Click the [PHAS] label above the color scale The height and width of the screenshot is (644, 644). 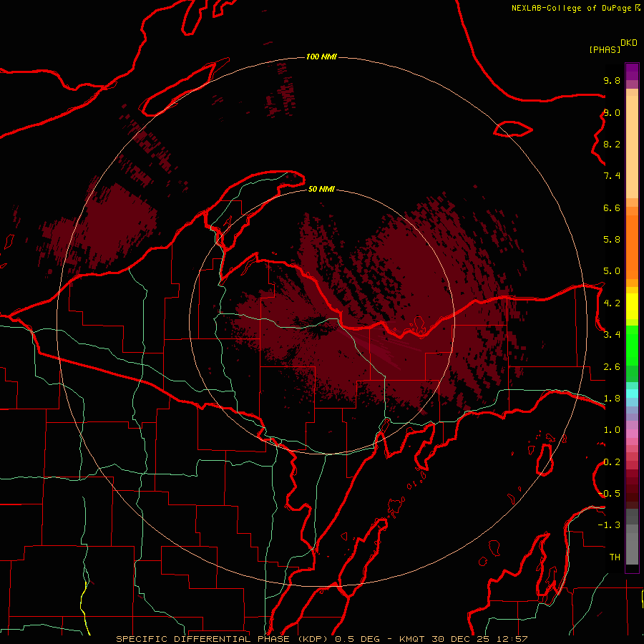(605, 50)
